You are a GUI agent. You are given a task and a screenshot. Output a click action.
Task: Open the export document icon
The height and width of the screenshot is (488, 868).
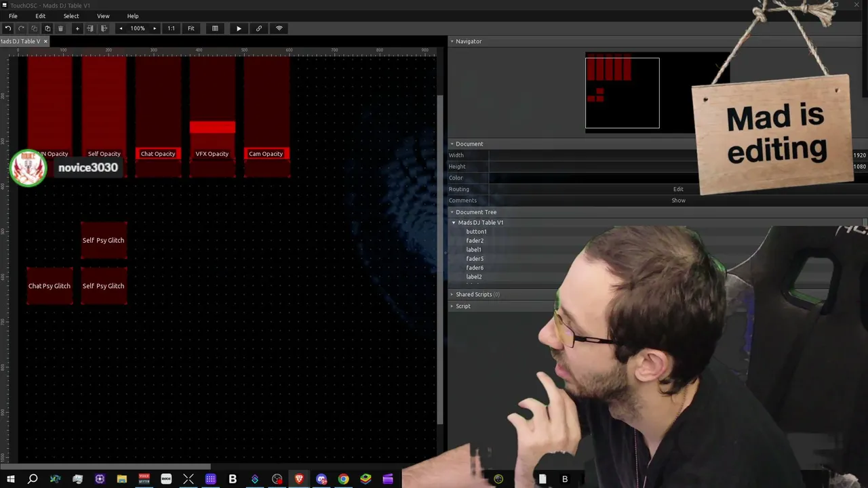tap(104, 28)
